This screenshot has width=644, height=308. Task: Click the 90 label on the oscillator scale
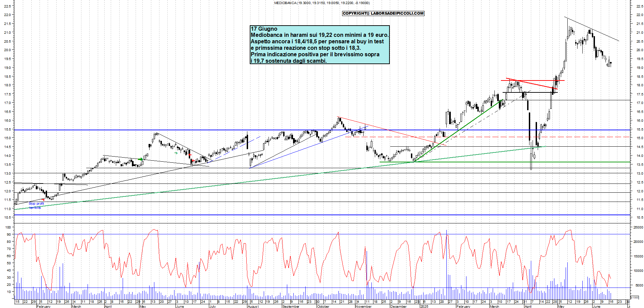(x=9, y=234)
